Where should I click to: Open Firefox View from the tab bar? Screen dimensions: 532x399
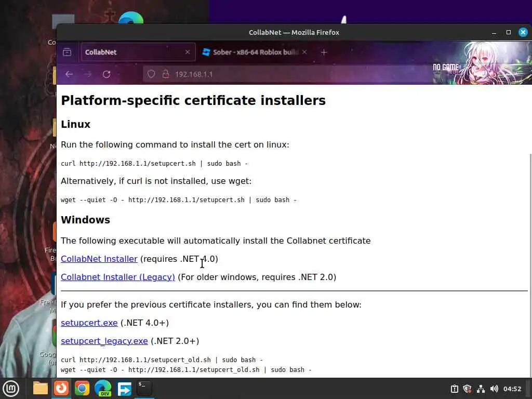[x=67, y=52]
